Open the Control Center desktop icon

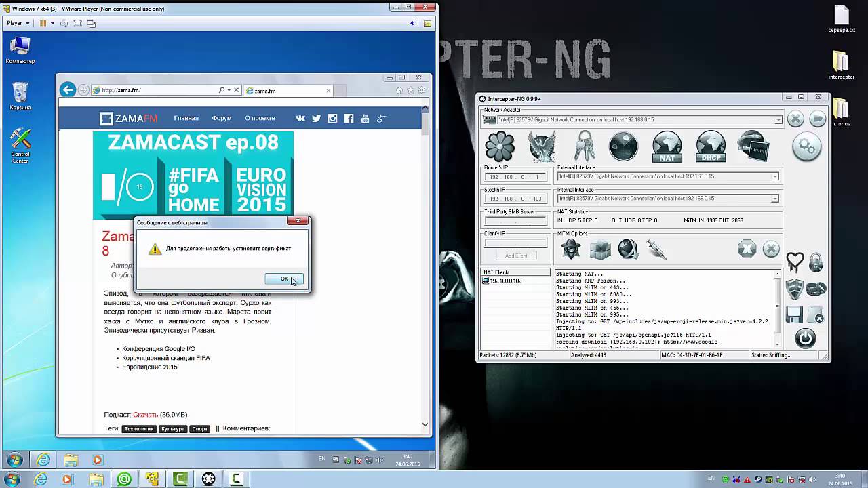pyautogui.click(x=20, y=146)
